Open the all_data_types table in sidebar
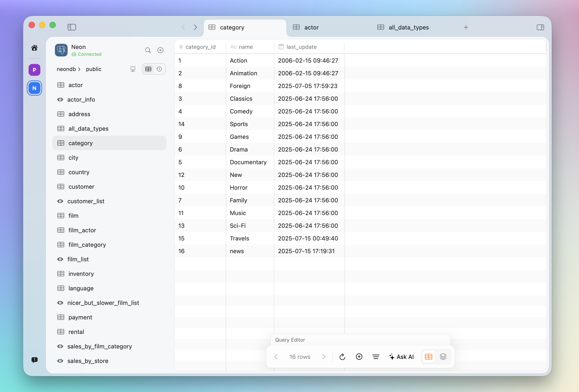 point(109,128)
